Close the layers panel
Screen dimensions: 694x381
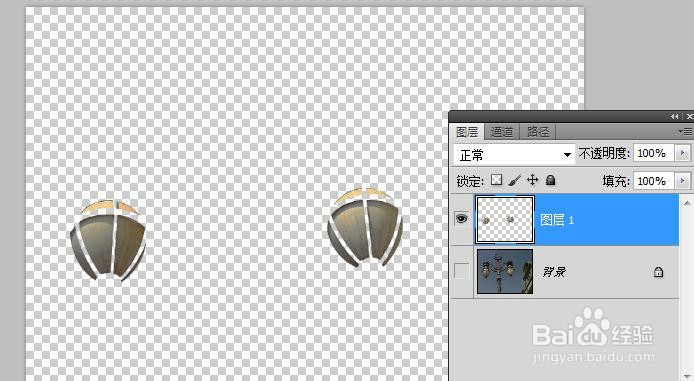(690, 116)
